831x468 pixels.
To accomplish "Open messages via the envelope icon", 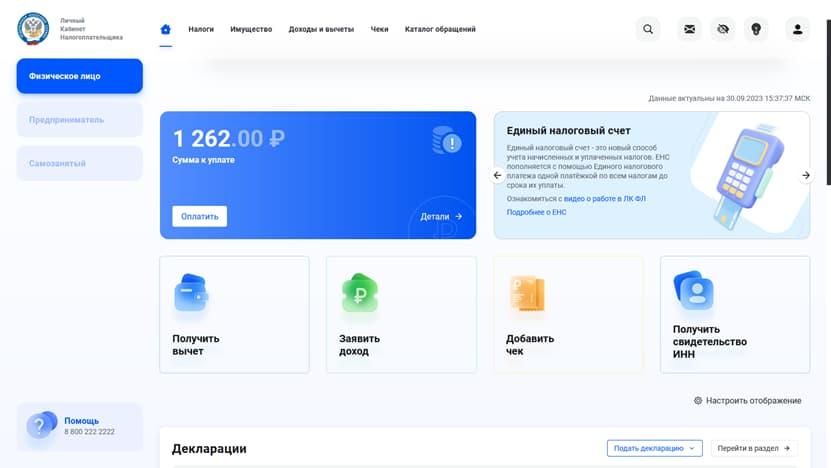I will tap(689, 29).
